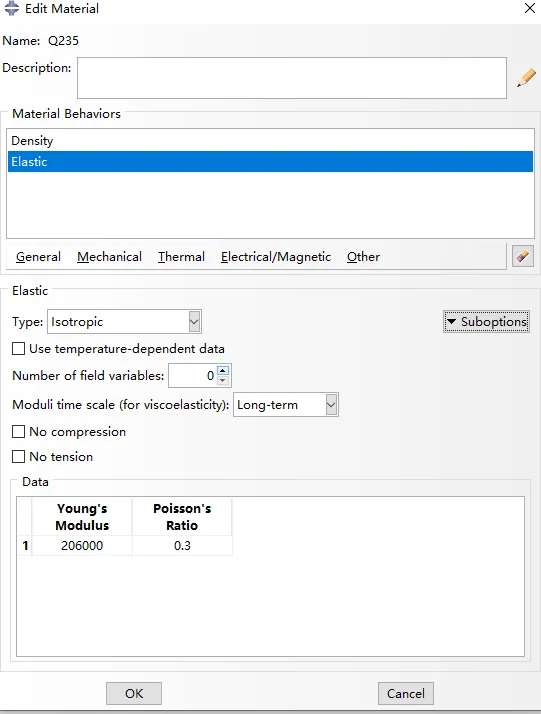Close the Edit Material dialog
Viewport: 541px width, 714px height.
(x=530, y=8)
